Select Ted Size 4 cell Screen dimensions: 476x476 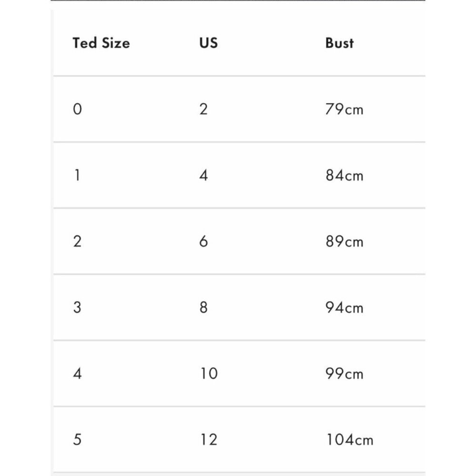78,373
